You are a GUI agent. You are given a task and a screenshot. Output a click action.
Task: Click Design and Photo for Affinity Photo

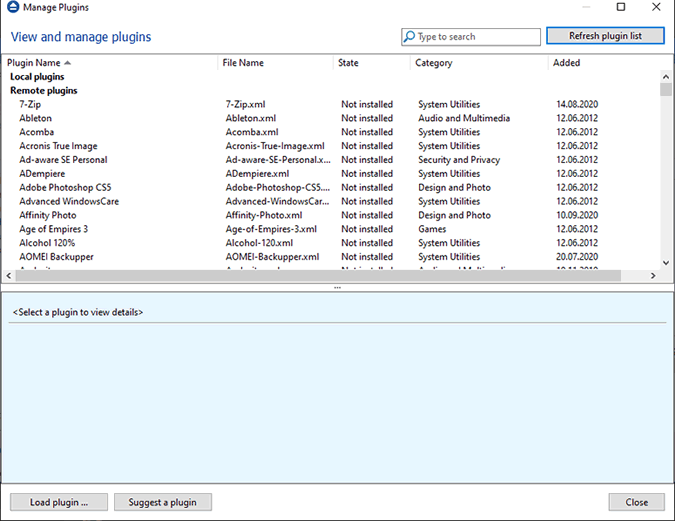pyautogui.click(x=454, y=215)
